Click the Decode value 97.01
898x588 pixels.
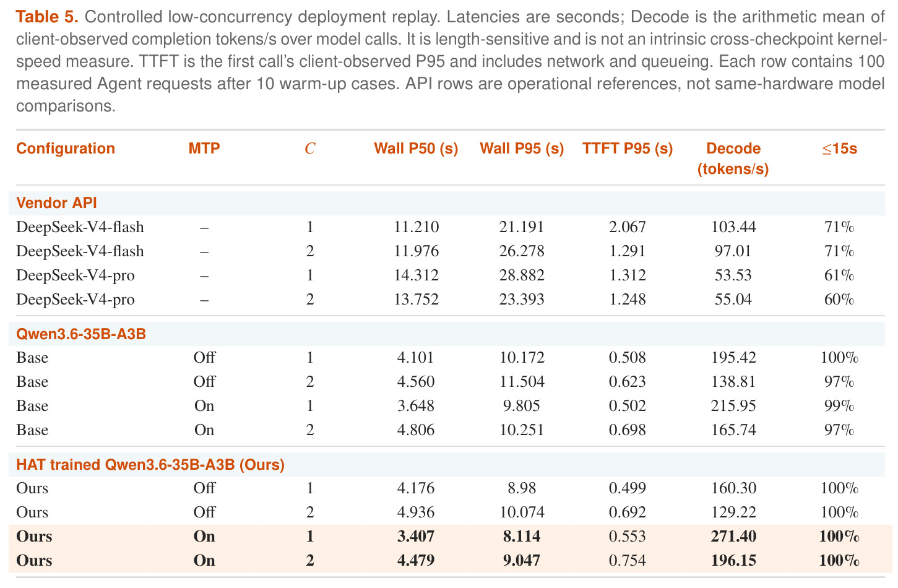click(x=733, y=251)
